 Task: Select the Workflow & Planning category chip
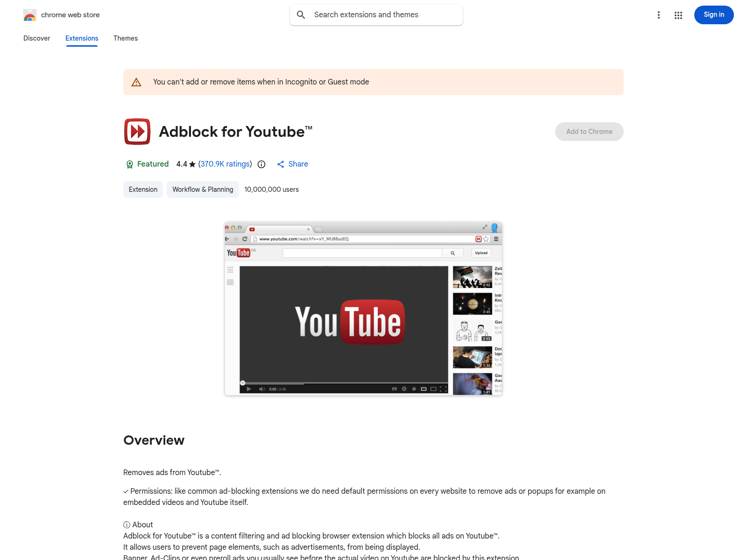click(x=202, y=189)
